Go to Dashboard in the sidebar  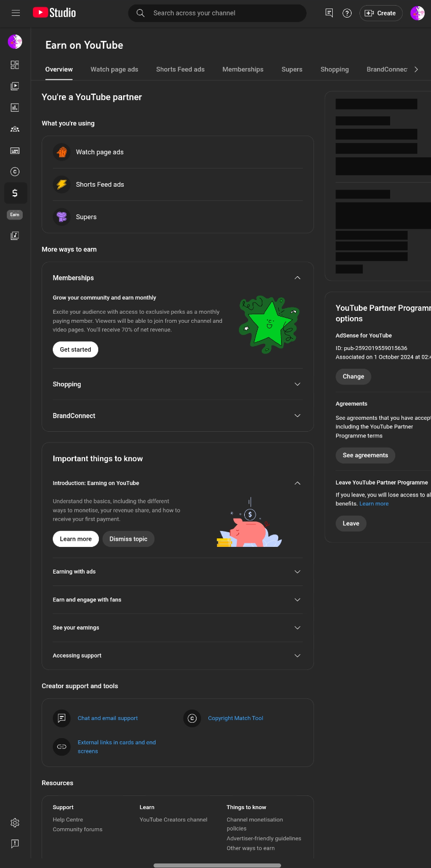(15, 65)
